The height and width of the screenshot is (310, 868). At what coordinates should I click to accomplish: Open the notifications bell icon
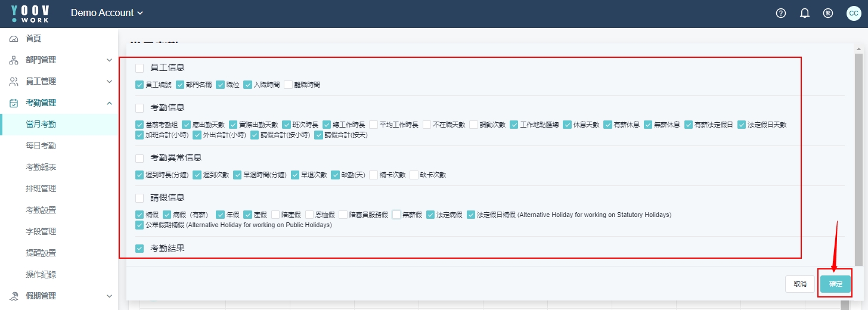pyautogui.click(x=805, y=13)
